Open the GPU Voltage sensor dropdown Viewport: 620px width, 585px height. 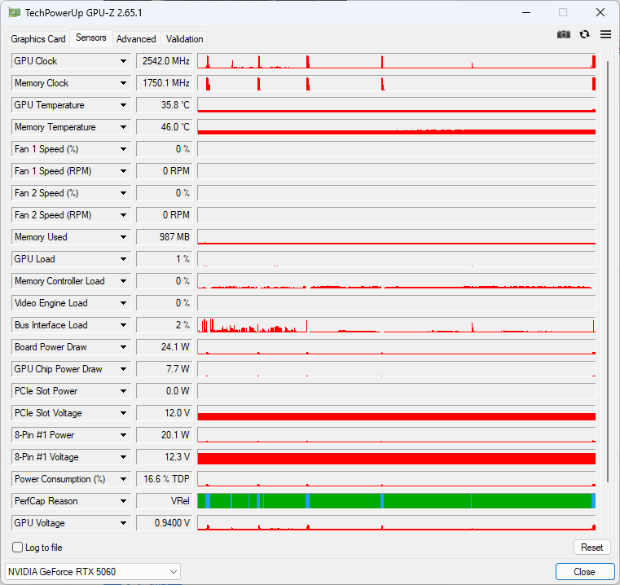123,523
